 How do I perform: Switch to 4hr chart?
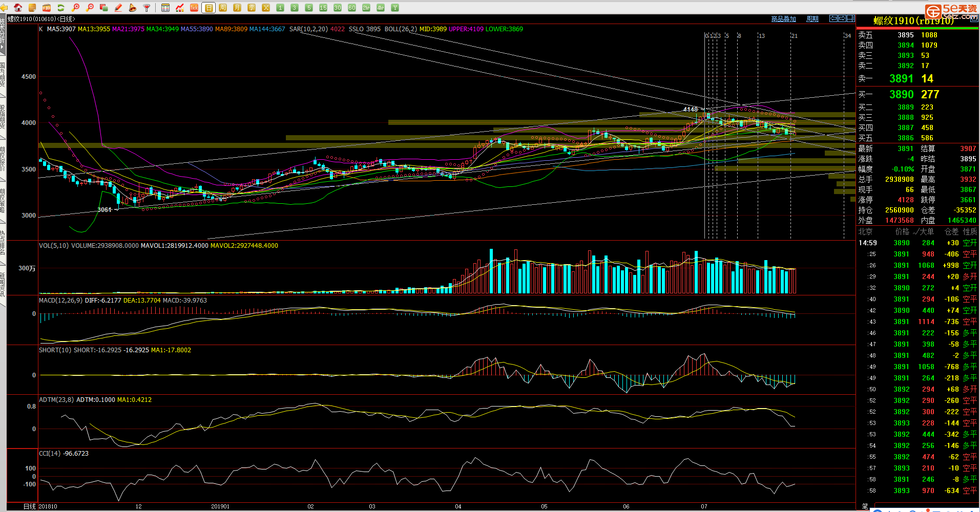[x=381, y=8]
